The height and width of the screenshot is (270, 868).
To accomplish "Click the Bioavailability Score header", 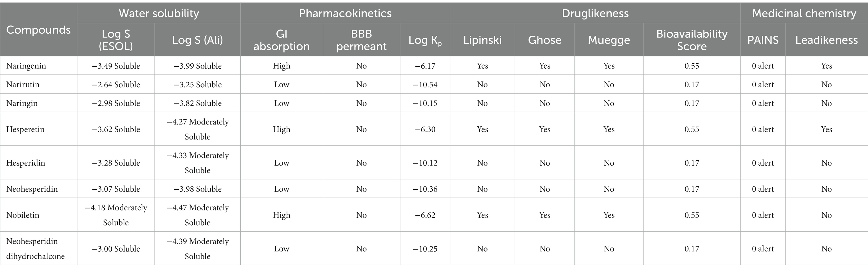I will point(692,40).
